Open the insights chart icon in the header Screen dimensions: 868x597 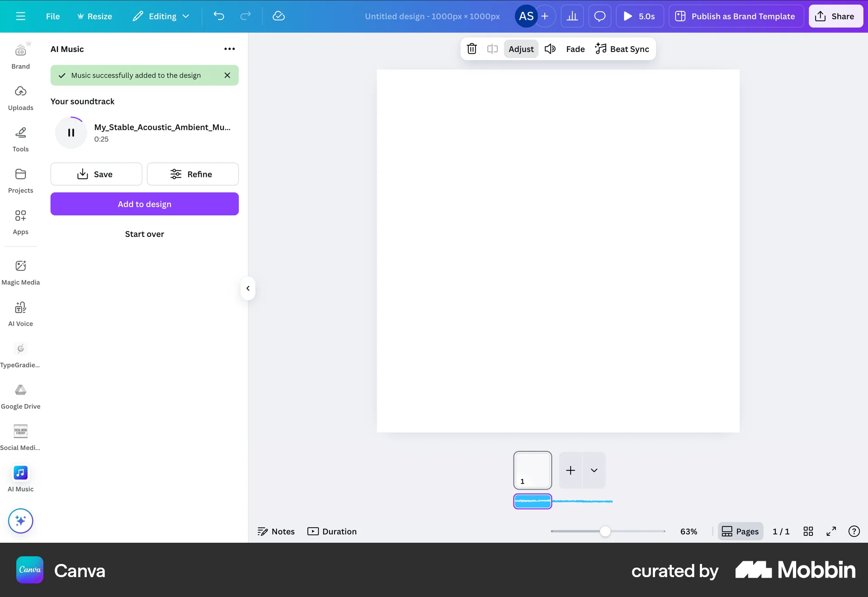coord(572,16)
